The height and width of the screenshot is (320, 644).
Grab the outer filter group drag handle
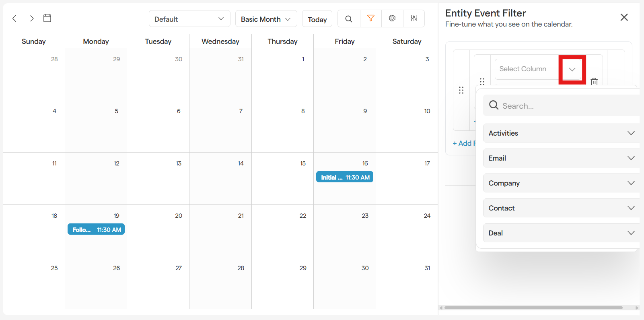[461, 90]
